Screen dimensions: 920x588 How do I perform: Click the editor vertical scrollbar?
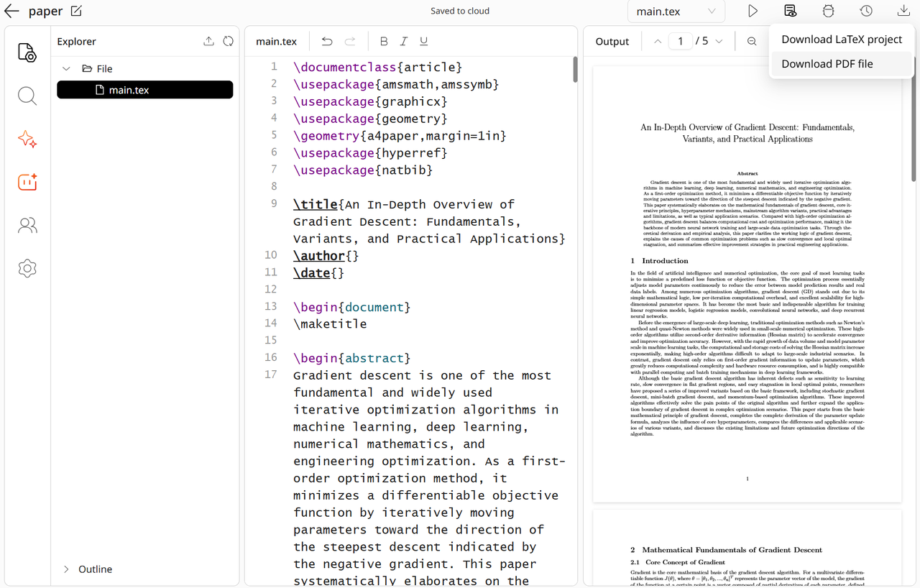pyautogui.click(x=575, y=70)
